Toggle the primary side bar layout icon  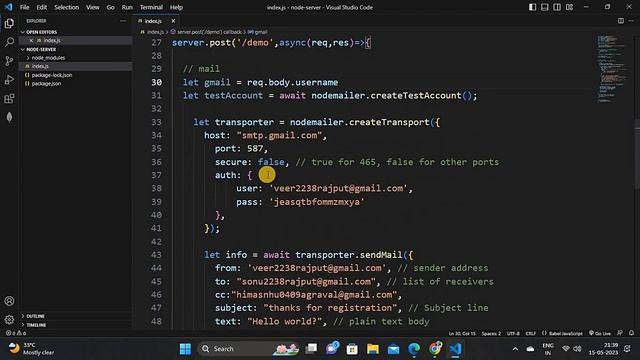(x=532, y=7)
